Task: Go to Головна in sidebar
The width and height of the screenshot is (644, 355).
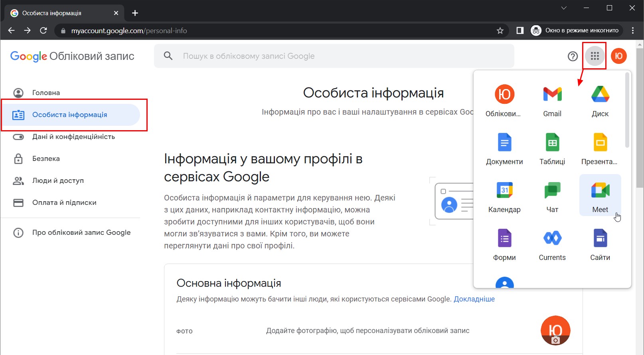Action: pos(70,93)
